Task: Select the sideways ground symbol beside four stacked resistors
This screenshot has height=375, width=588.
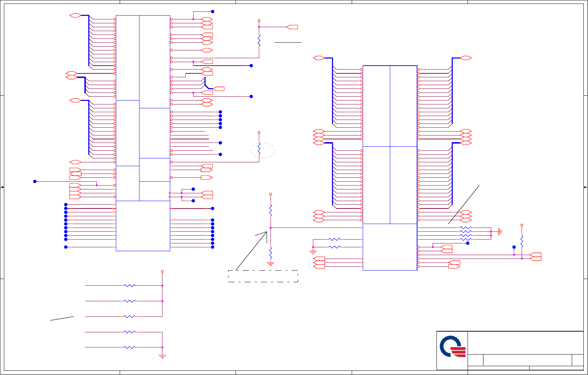Action: (x=500, y=232)
